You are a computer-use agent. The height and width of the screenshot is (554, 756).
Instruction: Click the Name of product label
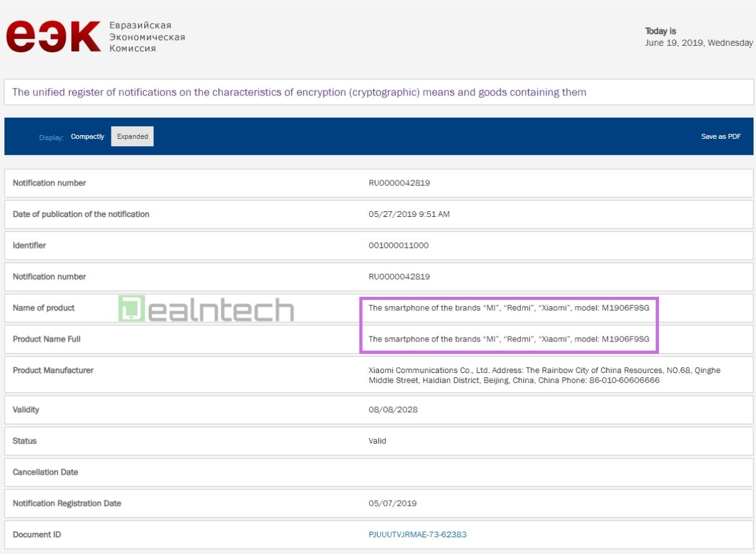pyautogui.click(x=44, y=308)
